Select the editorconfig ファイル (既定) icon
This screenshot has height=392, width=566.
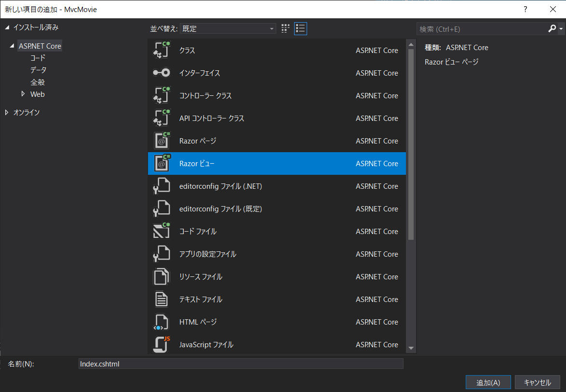tap(162, 209)
